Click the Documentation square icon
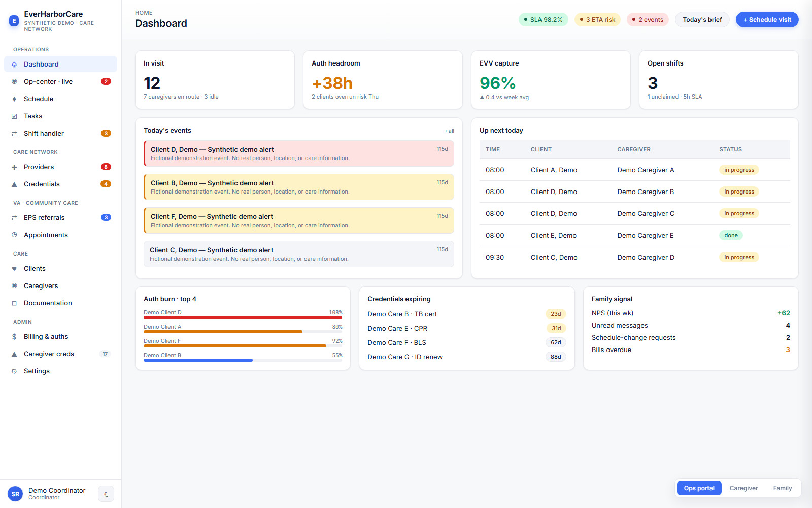Image resolution: width=812 pixels, height=508 pixels. (x=14, y=303)
